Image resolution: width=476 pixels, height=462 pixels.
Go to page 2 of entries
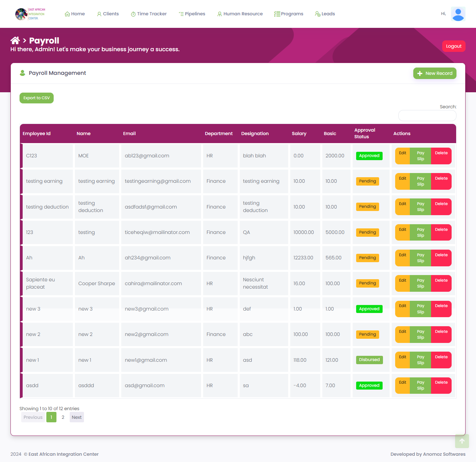pos(63,417)
